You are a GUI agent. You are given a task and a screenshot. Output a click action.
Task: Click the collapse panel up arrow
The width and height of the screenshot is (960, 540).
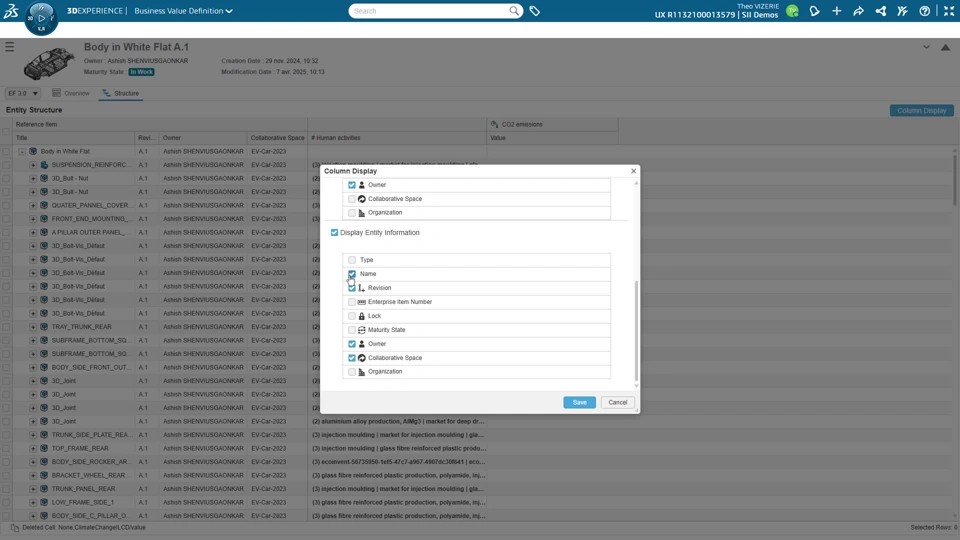coord(945,47)
